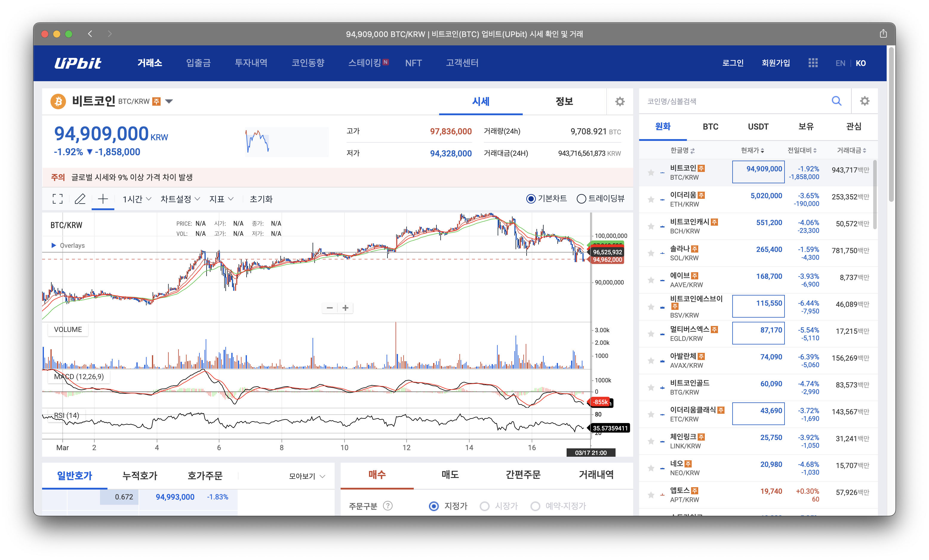Expand the Overlays section
Image resolution: width=929 pixels, height=560 pixels.
pos(68,245)
